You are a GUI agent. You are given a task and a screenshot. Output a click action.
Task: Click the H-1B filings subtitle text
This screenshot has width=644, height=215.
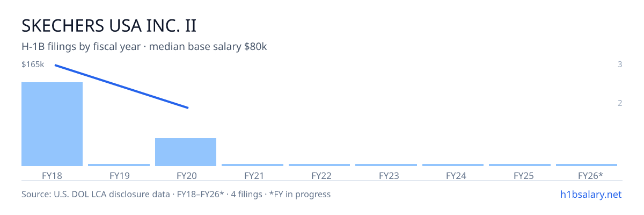[x=144, y=47]
